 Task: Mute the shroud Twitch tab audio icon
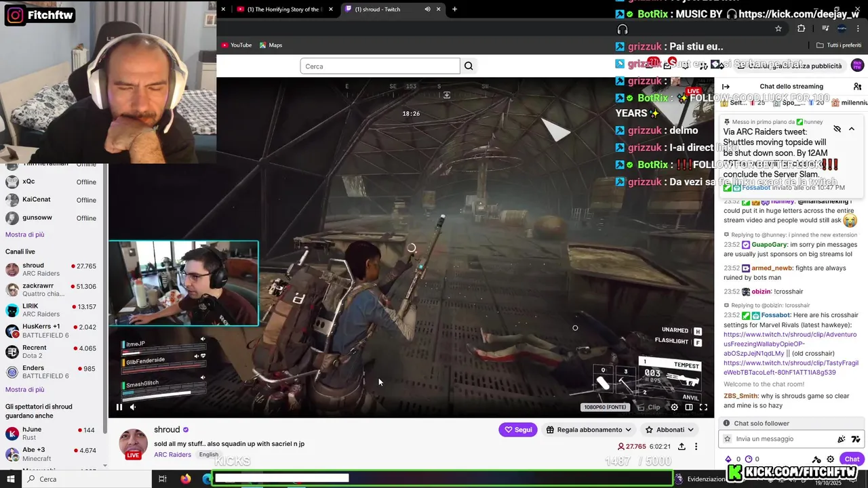(x=427, y=9)
